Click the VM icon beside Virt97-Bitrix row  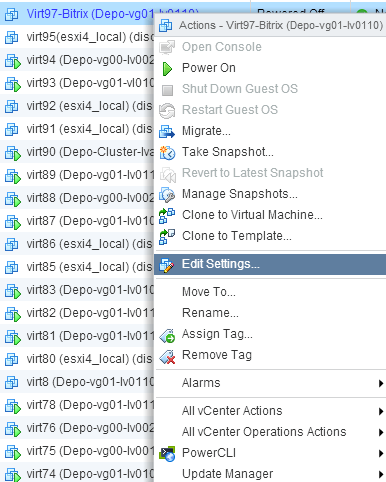tap(12, 15)
